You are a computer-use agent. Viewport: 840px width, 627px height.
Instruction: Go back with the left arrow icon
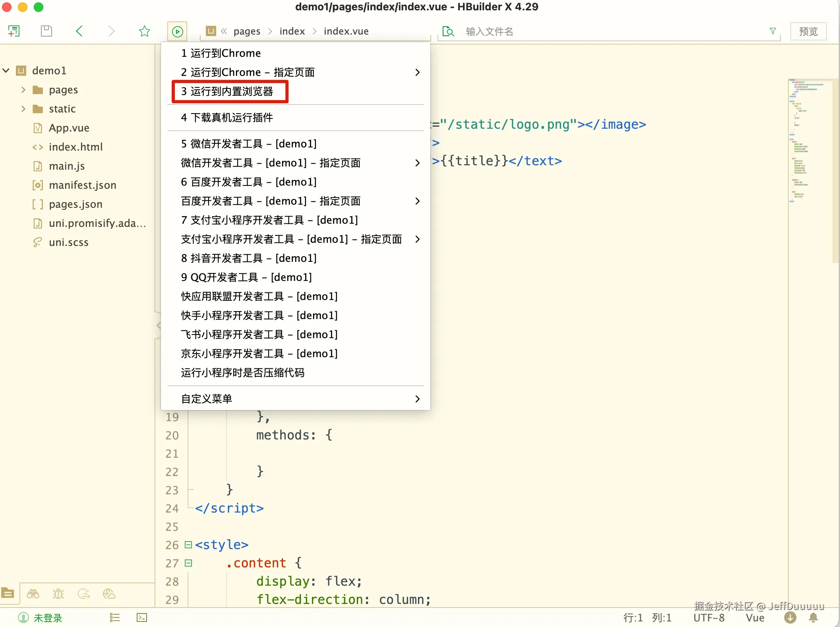79,31
